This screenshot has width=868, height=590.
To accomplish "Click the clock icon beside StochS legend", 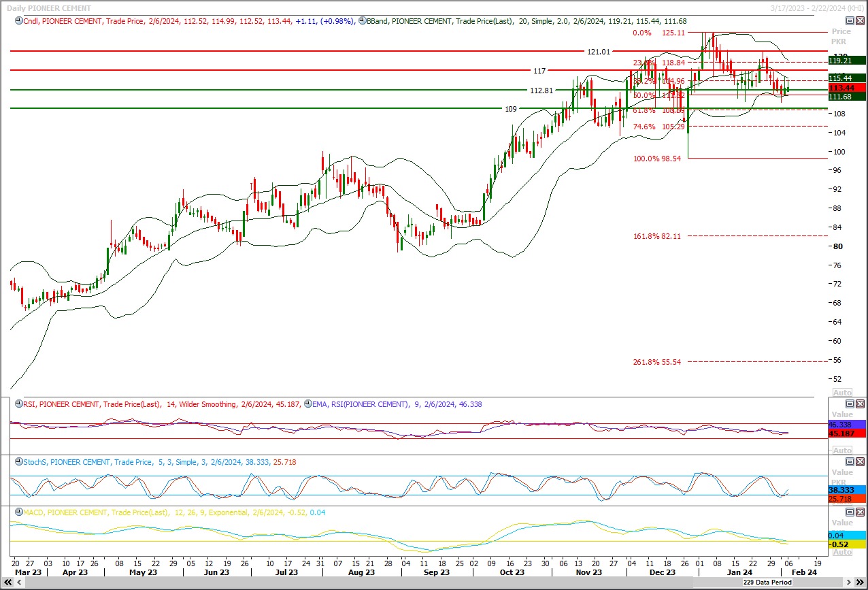I will (18, 462).
